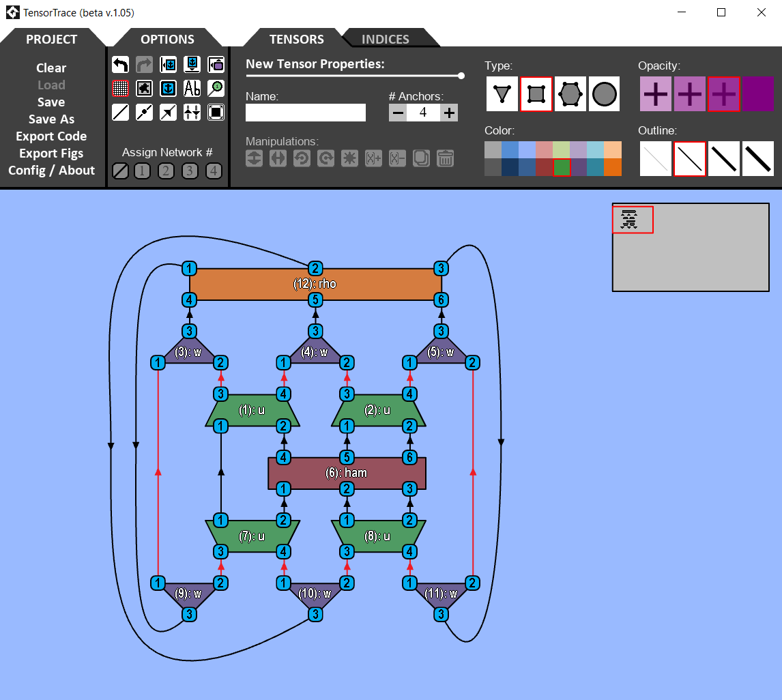Click the tensor properties slider handle
This screenshot has width=782, height=700.
[461, 76]
